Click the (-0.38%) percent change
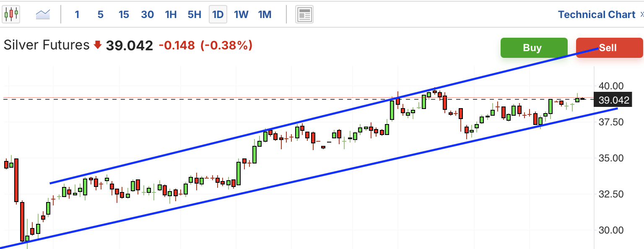 (x=226, y=45)
